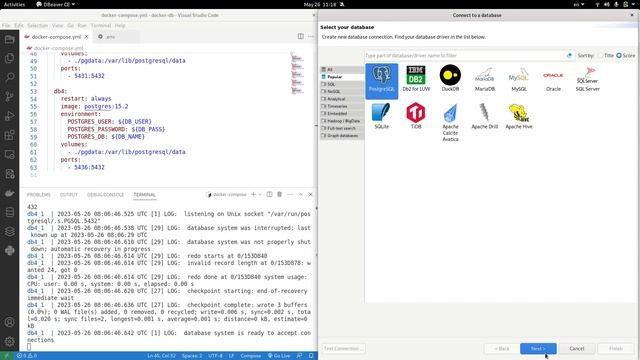Click the VS Code editor minimap
Viewport: 640px width, 360px height.
click(297, 73)
